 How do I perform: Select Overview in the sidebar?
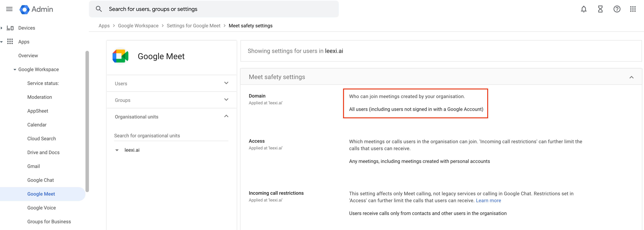click(x=28, y=56)
